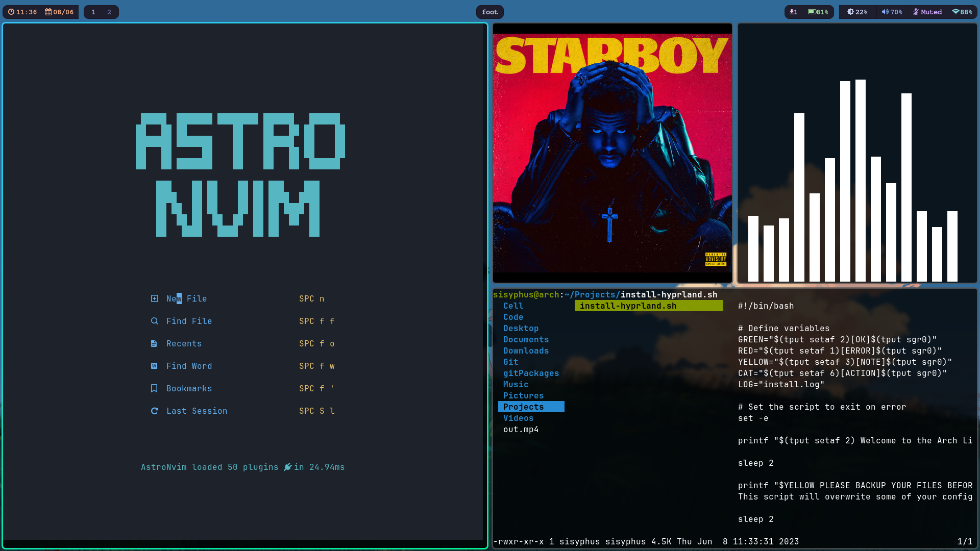Click the Find File magnifier icon
980x551 pixels.
click(x=154, y=321)
